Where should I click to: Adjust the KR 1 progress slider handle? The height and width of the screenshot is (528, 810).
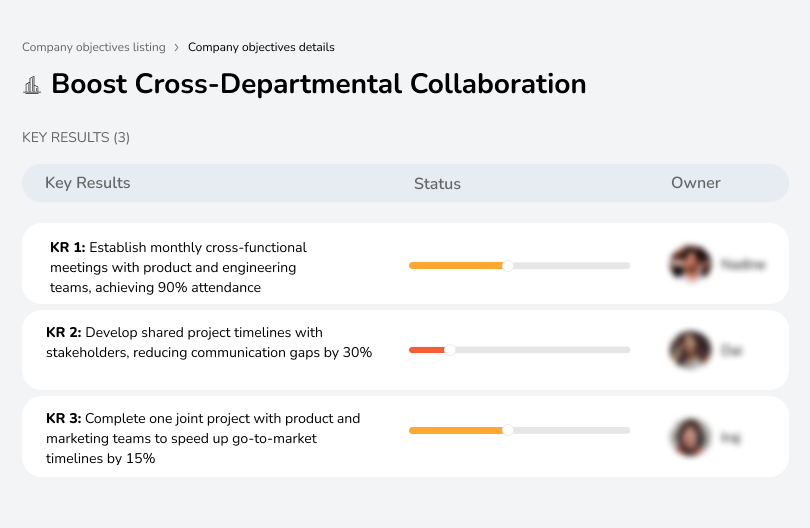(508, 266)
